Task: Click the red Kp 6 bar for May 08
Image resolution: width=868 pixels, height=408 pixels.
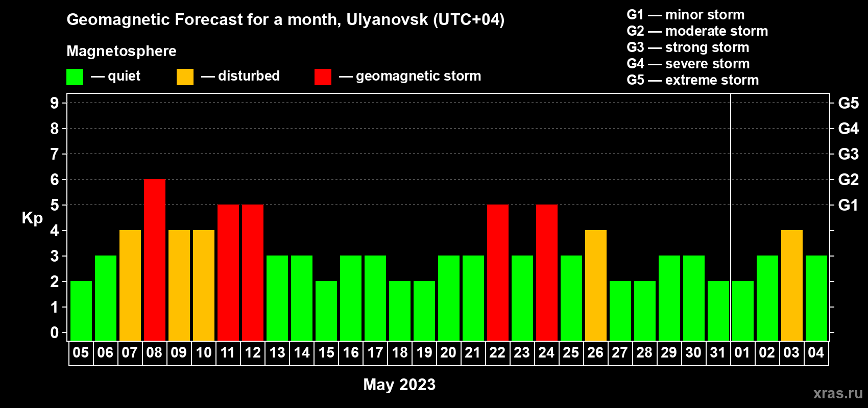Action: (x=155, y=260)
